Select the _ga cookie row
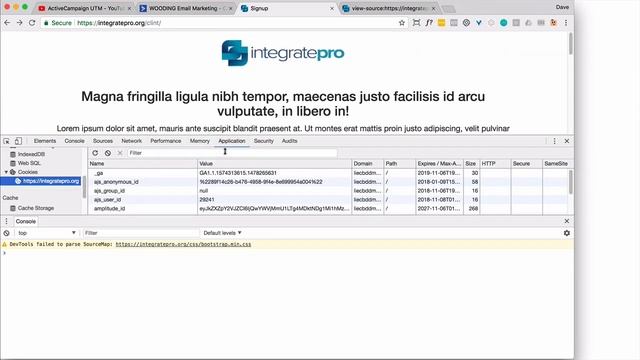Image resolution: width=640 pixels, height=360 pixels. pyautogui.click(x=328, y=173)
